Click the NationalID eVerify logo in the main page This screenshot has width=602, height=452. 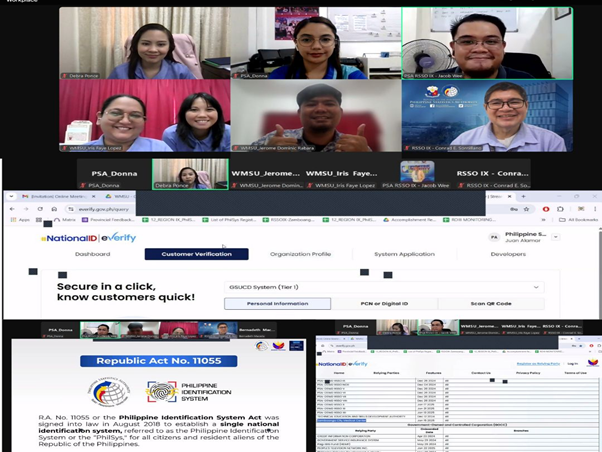click(x=89, y=238)
